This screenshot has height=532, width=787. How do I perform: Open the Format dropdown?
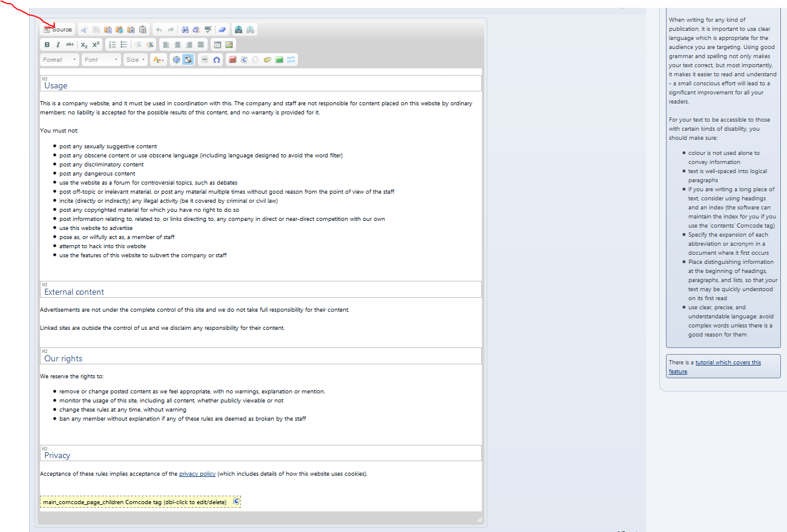pos(59,60)
